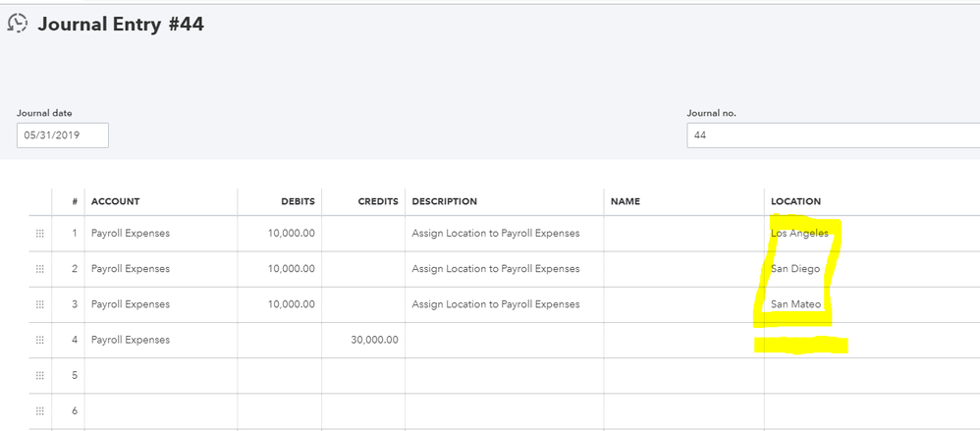Viewport: 980px width, 431px height.
Task: Open the San Mateo location cell
Action: (795, 304)
